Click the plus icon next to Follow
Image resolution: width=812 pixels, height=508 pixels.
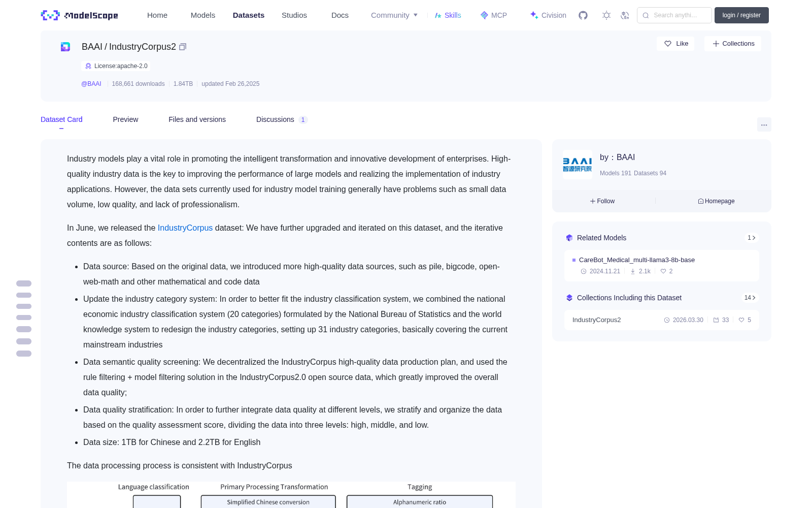[x=593, y=201]
